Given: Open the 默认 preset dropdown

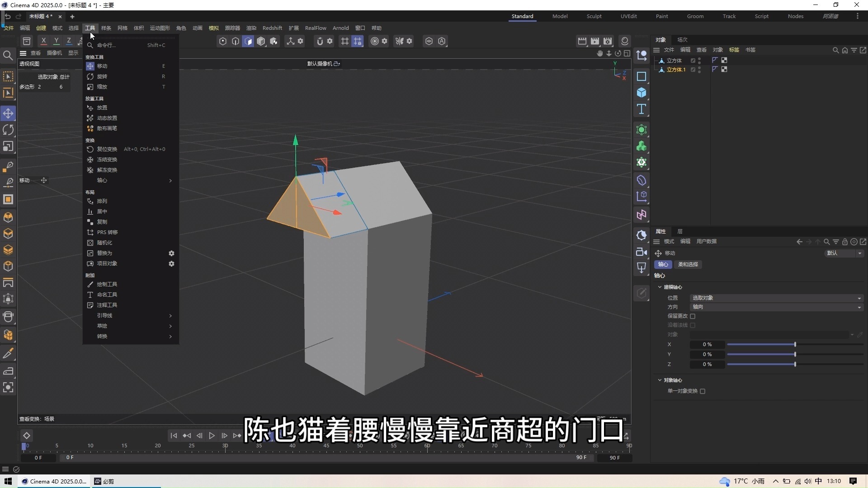Looking at the screenshot, I should click(x=844, y=253).
